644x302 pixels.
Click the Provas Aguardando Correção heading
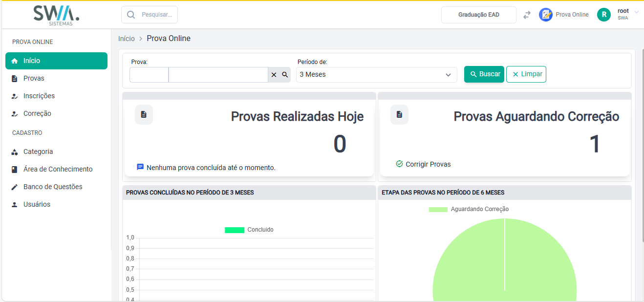537,117
